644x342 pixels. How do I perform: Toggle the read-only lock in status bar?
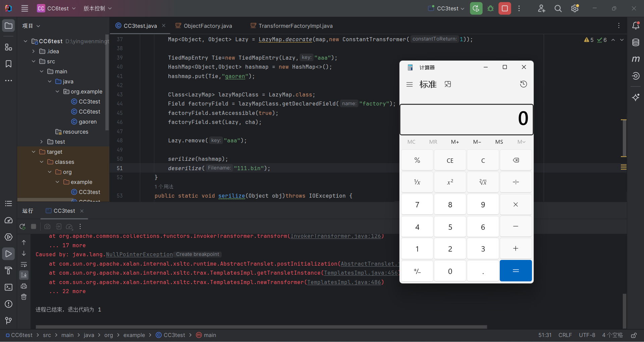(x=634, y=335)
